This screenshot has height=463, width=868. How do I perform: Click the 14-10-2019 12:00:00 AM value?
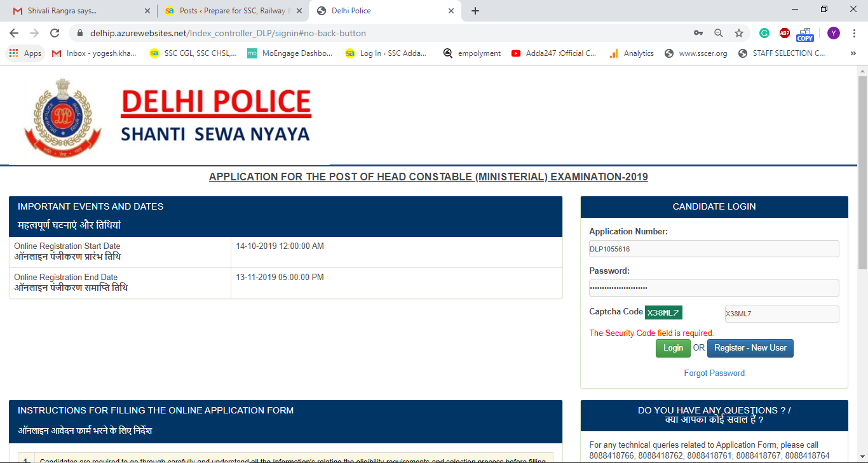[280, 246]
